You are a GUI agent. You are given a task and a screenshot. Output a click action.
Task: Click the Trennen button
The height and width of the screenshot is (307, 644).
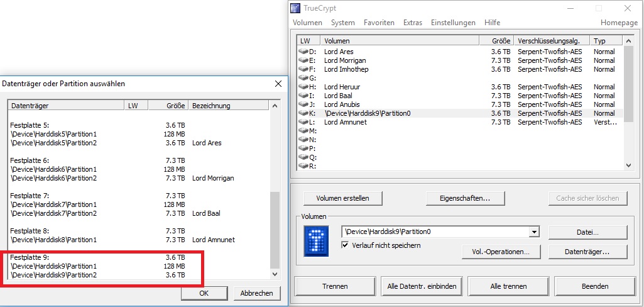tap(335, 286)
